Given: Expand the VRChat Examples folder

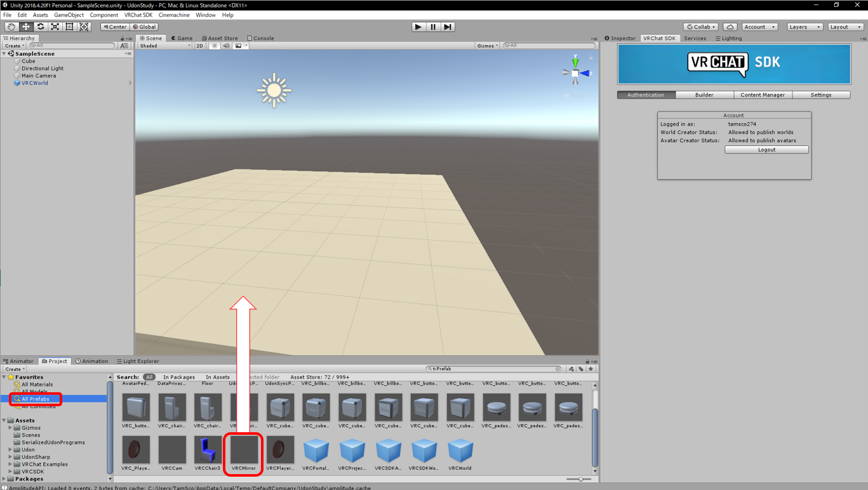Looking at the screenshot, I should pos(11,464).
